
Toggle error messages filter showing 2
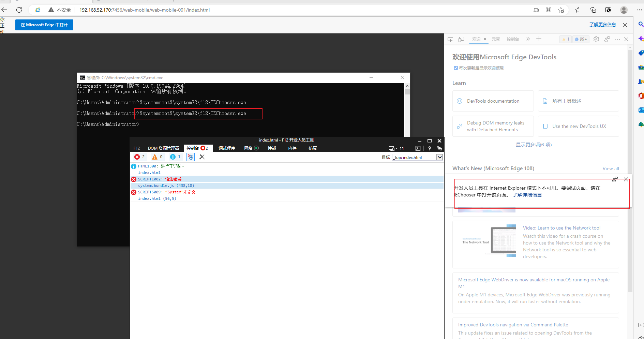pyautogui.click(x=140, y=157)
